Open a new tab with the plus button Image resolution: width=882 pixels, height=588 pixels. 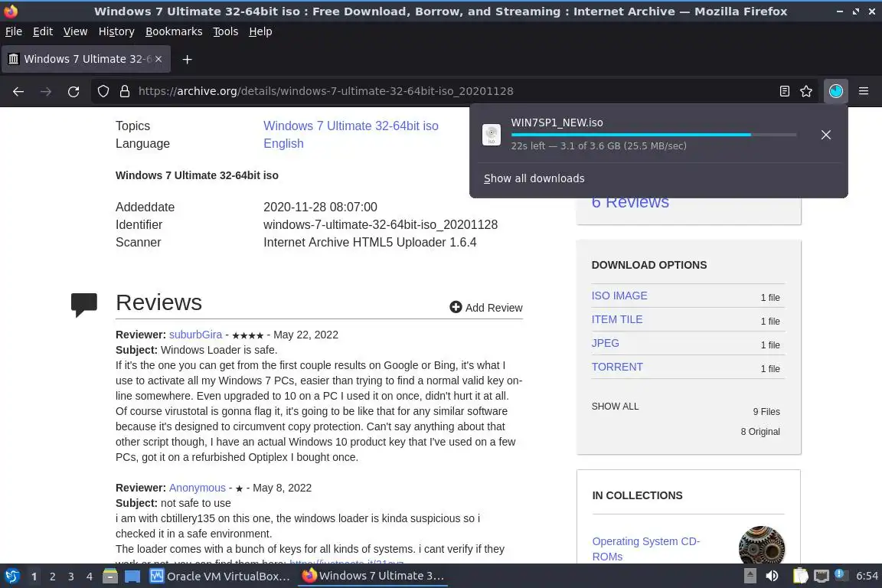click(x=188, y=59)
